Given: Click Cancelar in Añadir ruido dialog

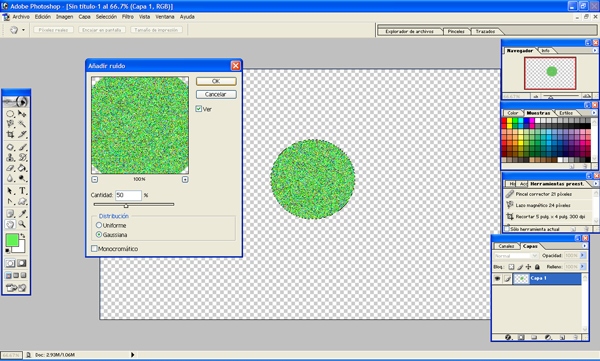Looking at the screenshot, I should click(216, 94).
